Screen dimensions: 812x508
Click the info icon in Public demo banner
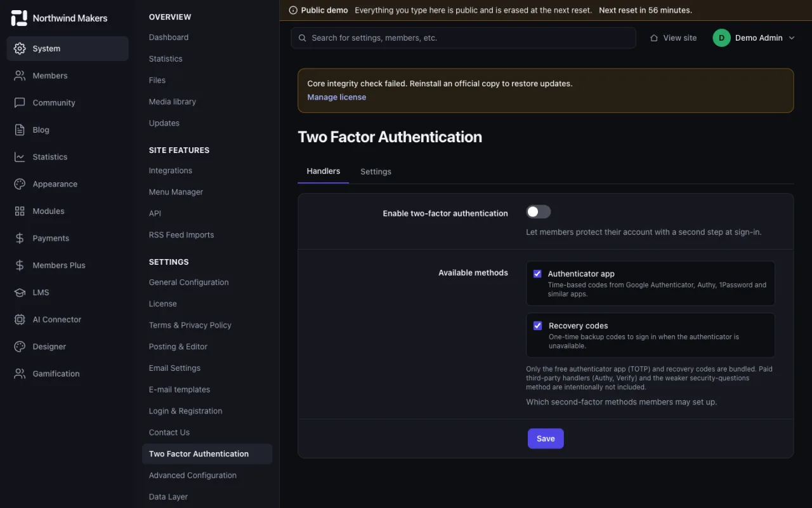[292, 10]
